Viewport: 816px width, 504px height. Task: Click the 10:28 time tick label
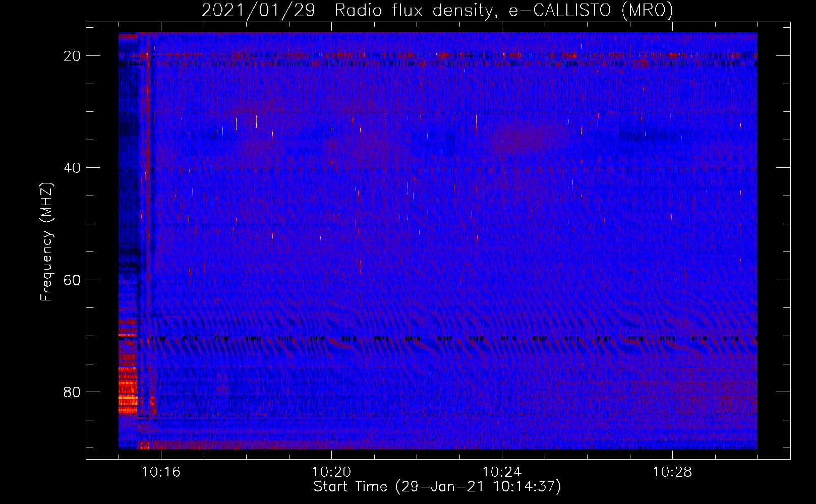click(672, 472)
